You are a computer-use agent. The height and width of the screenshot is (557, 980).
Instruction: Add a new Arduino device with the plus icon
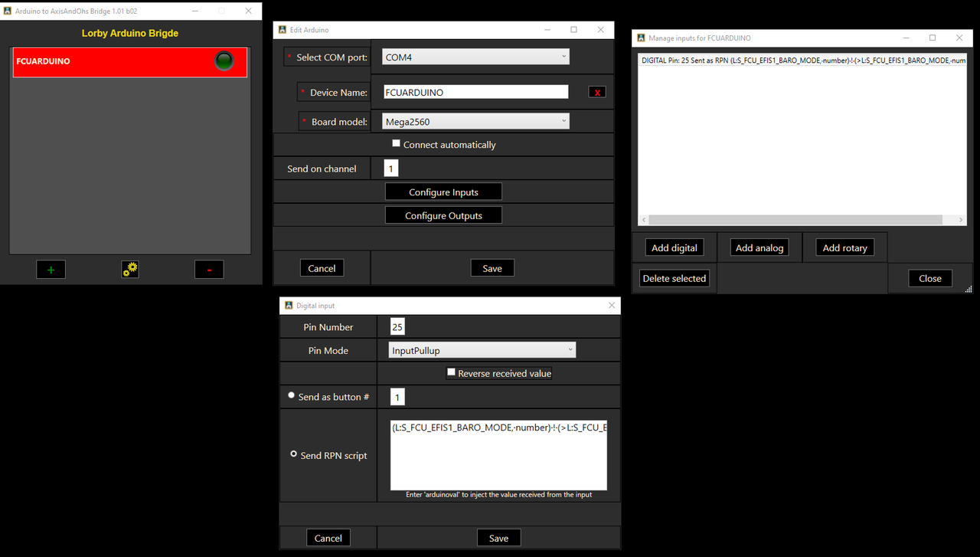50,269
